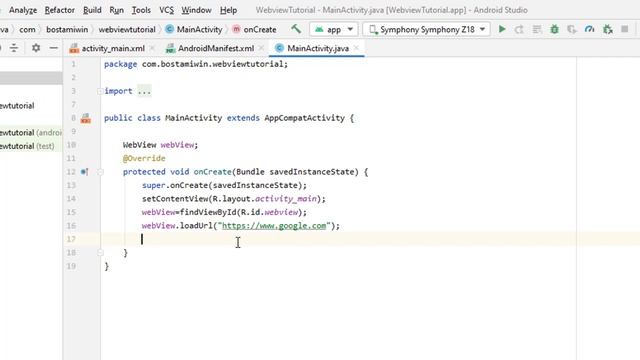640x360 pixels.
Task: Open the Profile app gauge icon
Action: [589, 29]
